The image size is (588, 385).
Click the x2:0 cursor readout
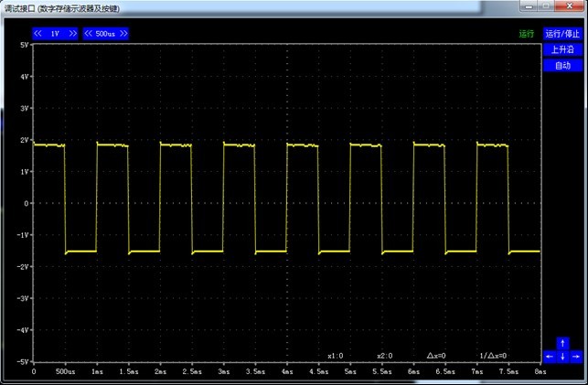tap(384, 356)
